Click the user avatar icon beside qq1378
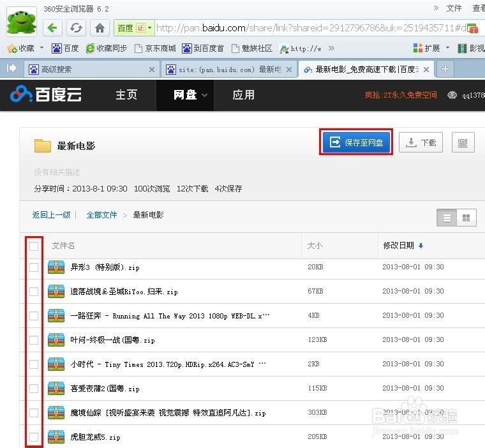Image resolution: width=485 pixels, height=448 pixels. [x=452, y=95]
